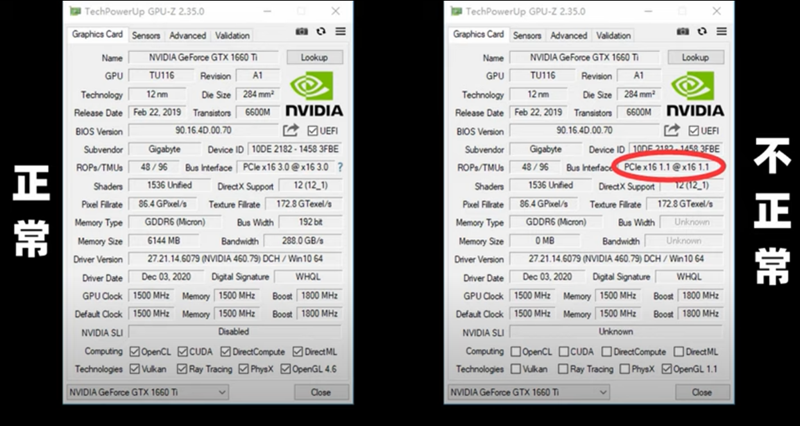
Task: Click the BIOS share/export icon in left window
Action: (291, 130)
